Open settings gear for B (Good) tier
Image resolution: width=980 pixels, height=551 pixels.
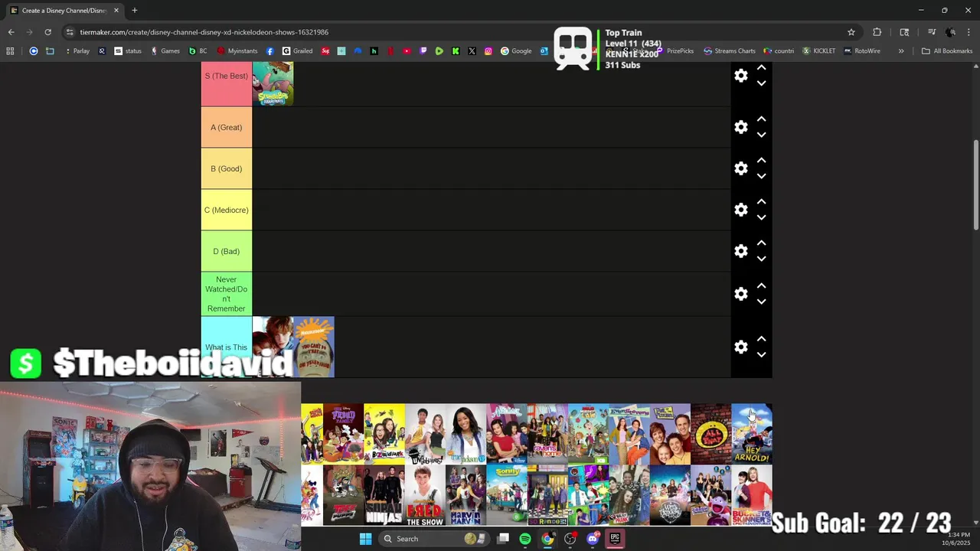tap(740, 169)
